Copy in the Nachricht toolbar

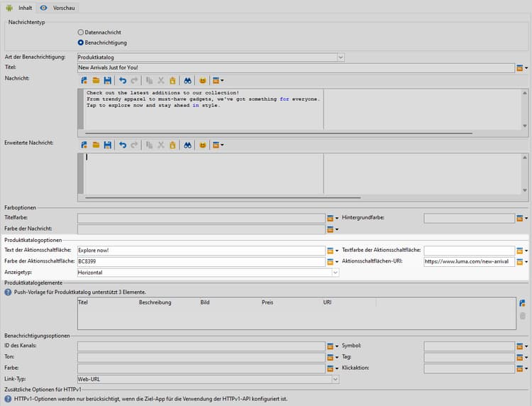point(149,80)
